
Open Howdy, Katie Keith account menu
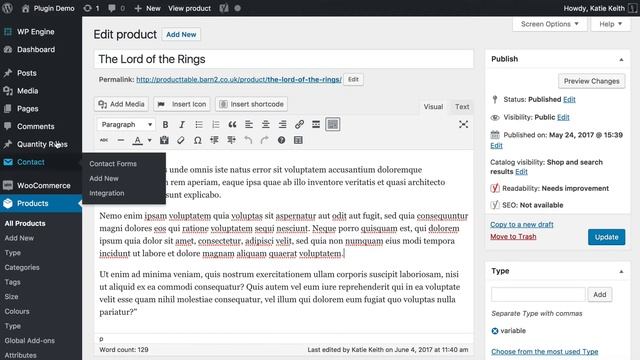[x=600, y=8]
